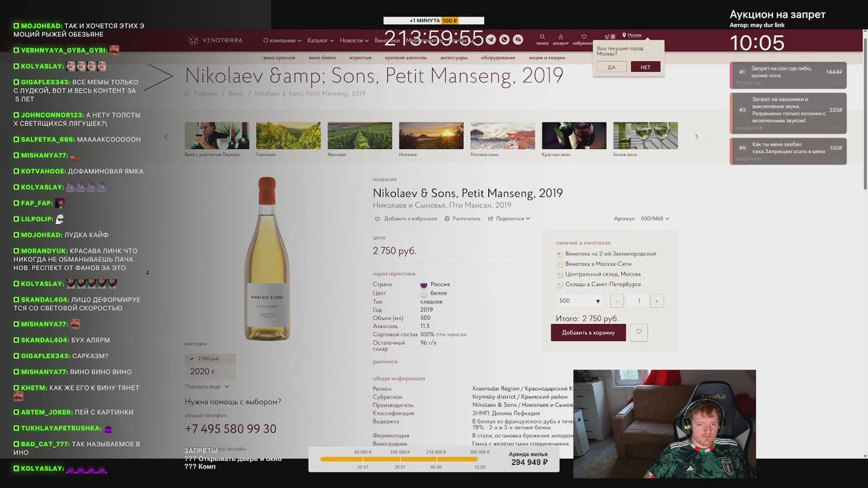868x488 pixels.
Task: Click the quantity input field
Action: tap(638, 301)
